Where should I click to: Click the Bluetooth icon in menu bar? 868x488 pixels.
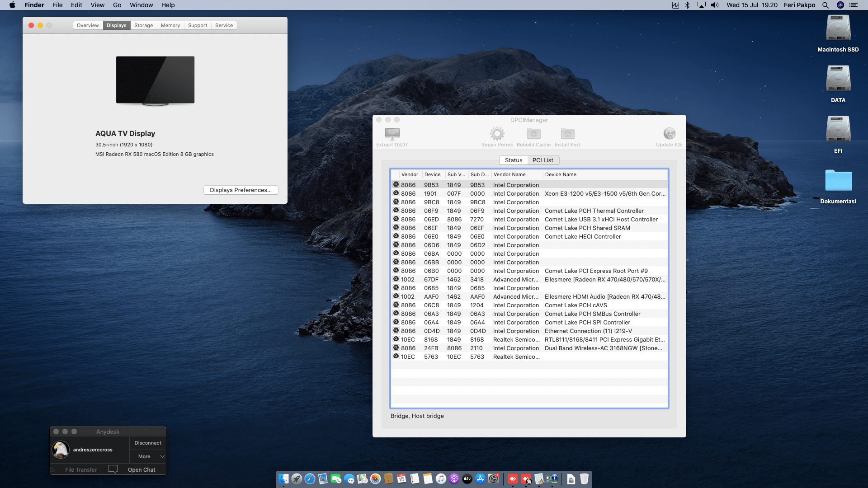(687, 5)
